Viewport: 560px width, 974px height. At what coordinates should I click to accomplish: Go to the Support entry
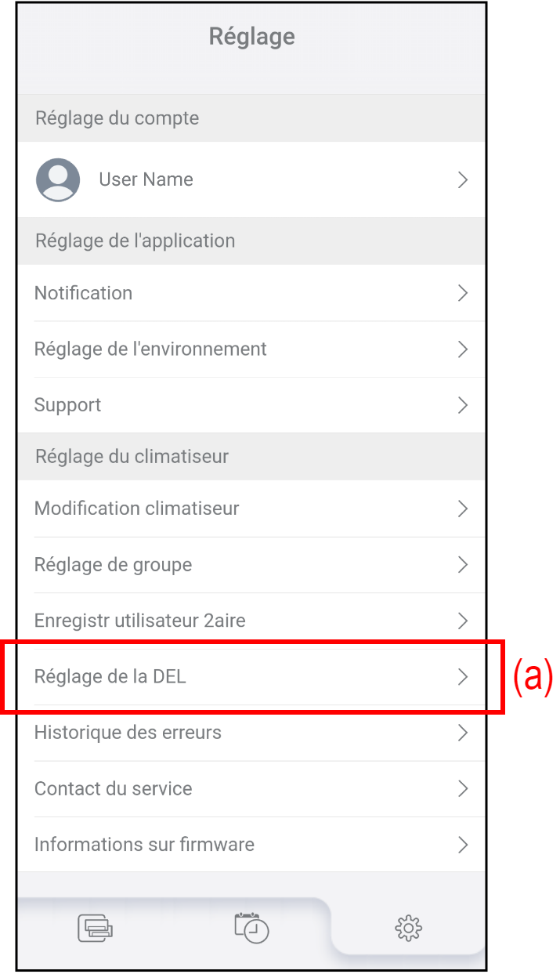click(68, 405)
